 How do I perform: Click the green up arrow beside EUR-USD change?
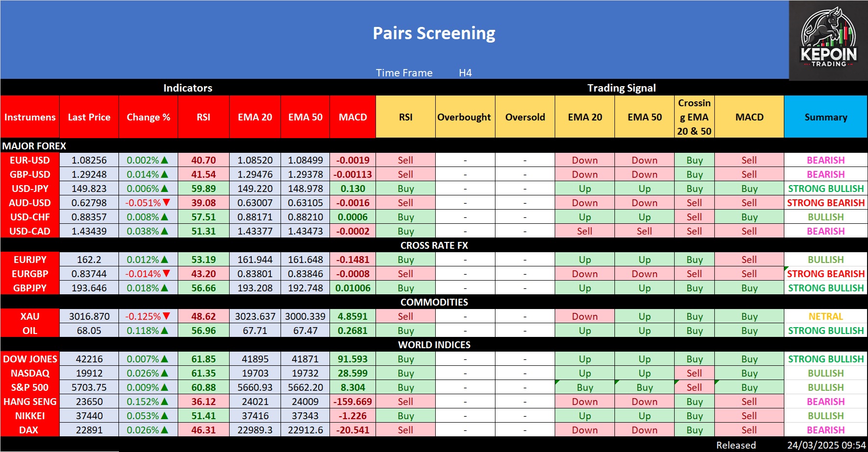point(164,160)
